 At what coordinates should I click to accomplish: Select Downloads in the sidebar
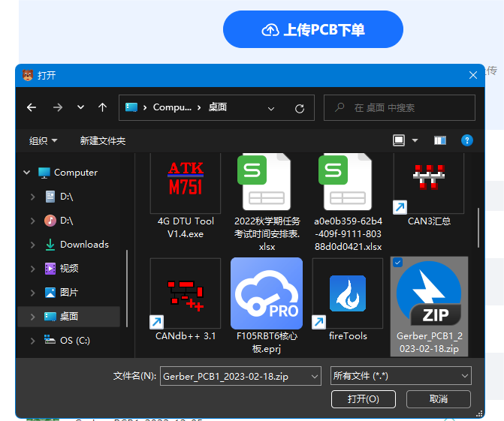click(x=77, y=245)
